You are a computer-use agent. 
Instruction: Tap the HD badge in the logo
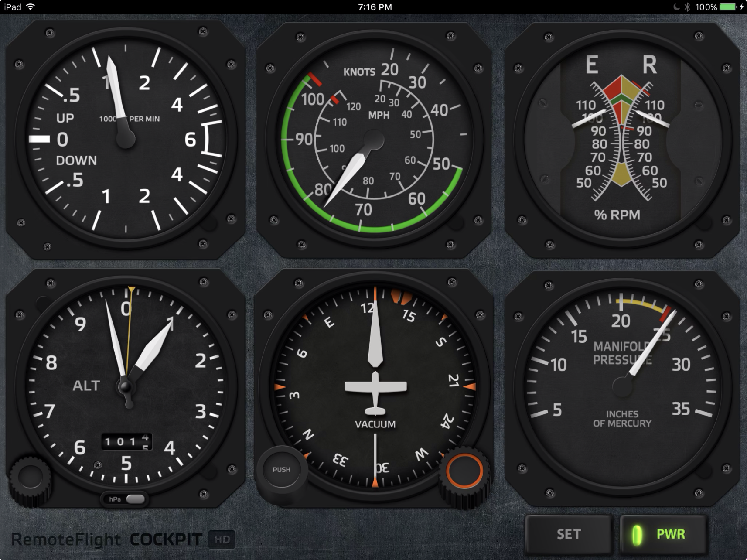pos(222,540)
